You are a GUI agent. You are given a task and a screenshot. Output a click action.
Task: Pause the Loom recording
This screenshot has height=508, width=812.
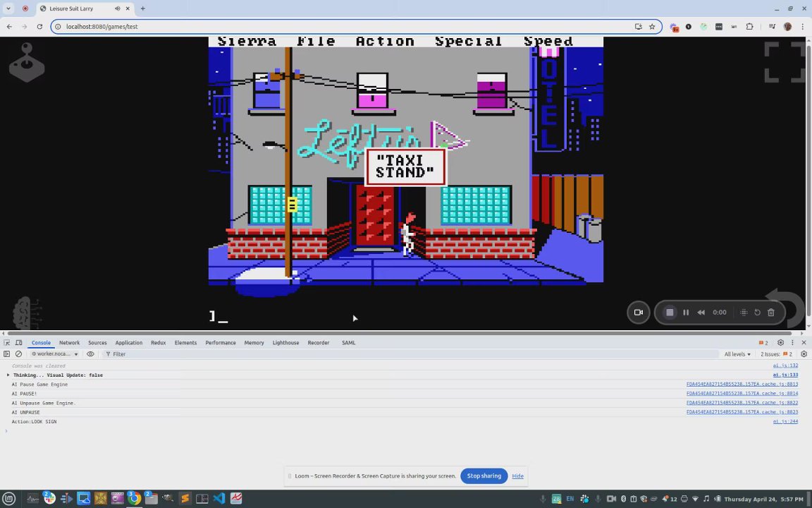(x=686, y=313)
